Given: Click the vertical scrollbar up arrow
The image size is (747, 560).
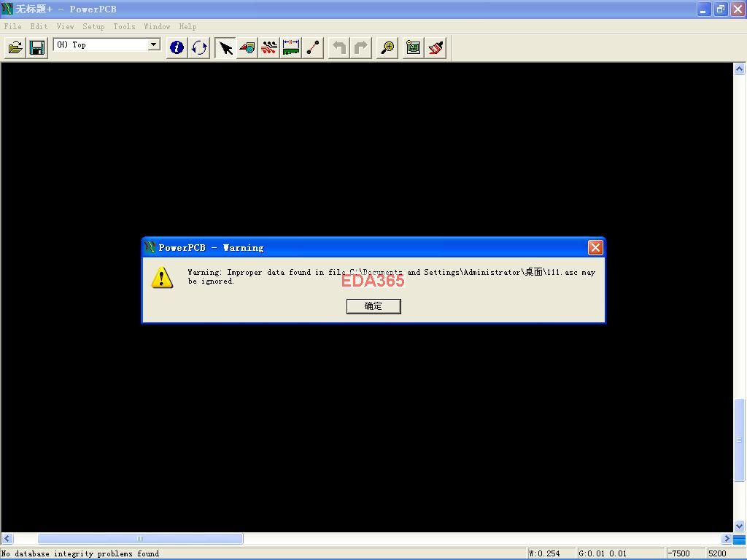Looking at the screenshot, I should (740, 69).
